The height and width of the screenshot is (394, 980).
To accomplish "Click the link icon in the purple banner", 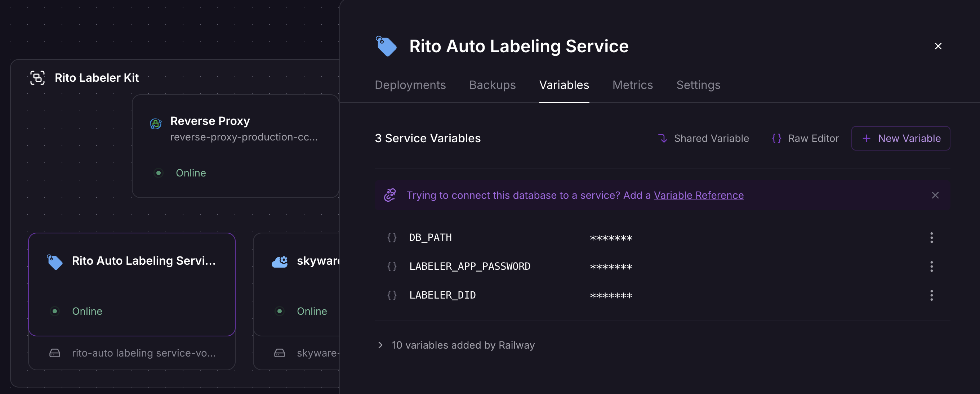I will tap(389, 195).
